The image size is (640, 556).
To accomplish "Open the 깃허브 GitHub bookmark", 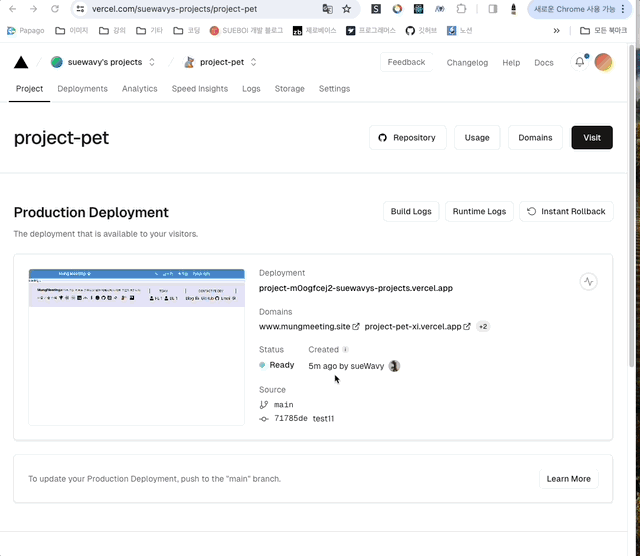I will [x=421, y=31].
